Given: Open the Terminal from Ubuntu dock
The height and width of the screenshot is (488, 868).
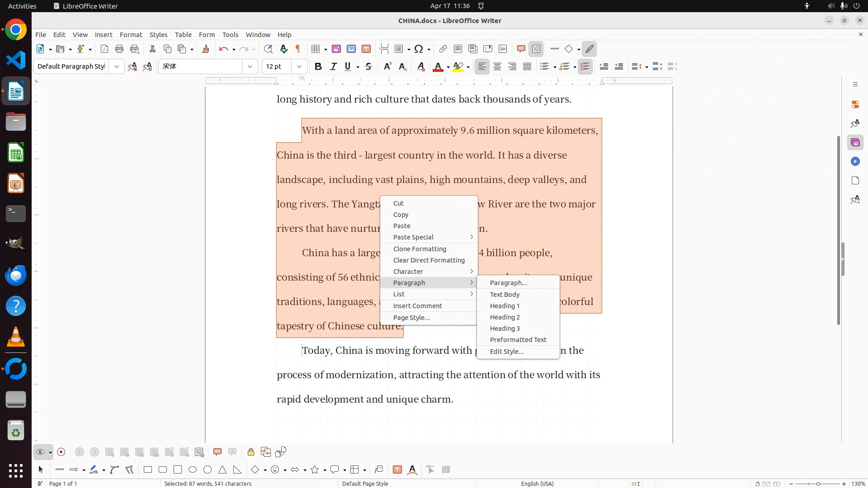Looking at the screenshot, I should point(16,214).
